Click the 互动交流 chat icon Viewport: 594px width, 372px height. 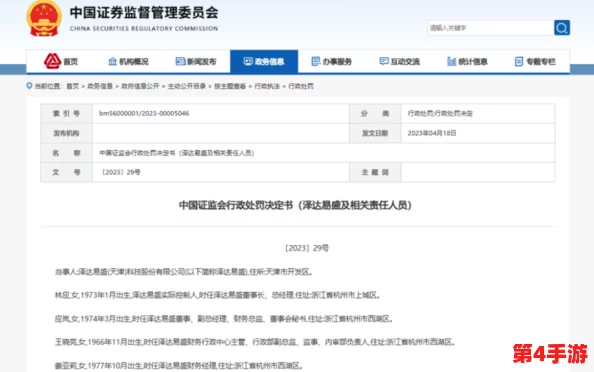[384, 61]
